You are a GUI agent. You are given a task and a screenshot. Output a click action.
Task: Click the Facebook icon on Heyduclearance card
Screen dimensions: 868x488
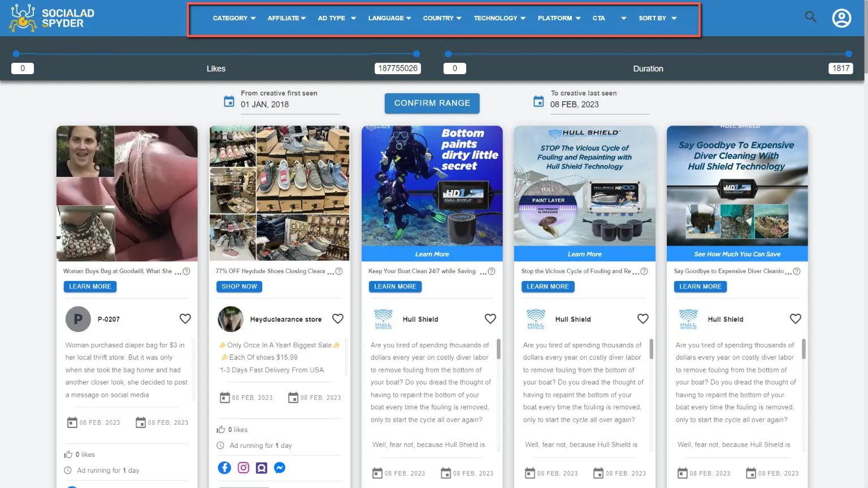click(x=224, y=468)
